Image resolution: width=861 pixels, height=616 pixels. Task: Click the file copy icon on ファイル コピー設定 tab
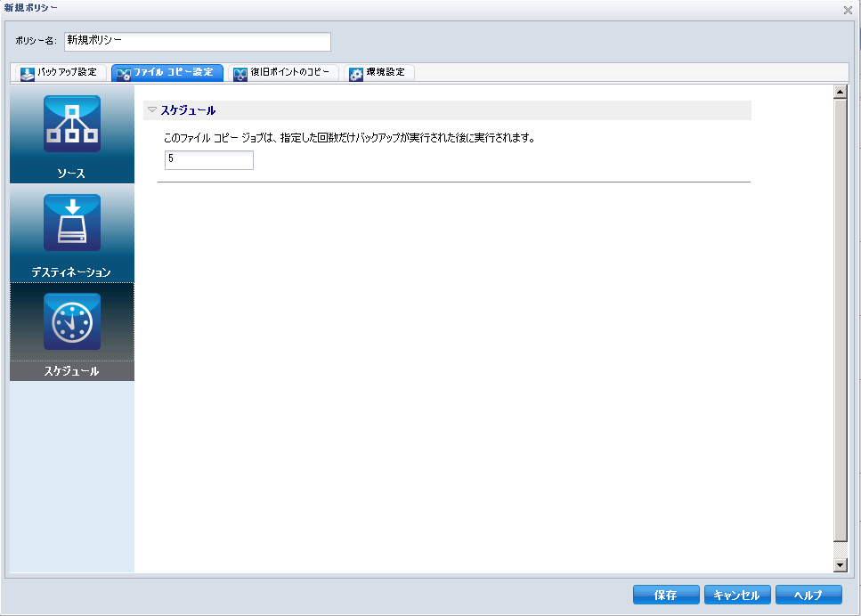[x=122, y=73]
